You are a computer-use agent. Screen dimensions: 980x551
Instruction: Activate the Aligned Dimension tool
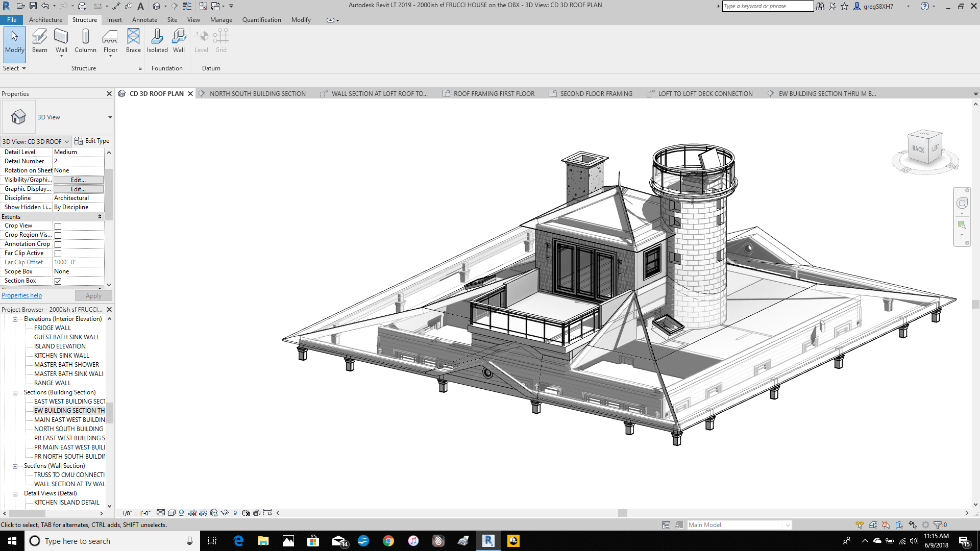pyautogui.click(x=116, y=6)
